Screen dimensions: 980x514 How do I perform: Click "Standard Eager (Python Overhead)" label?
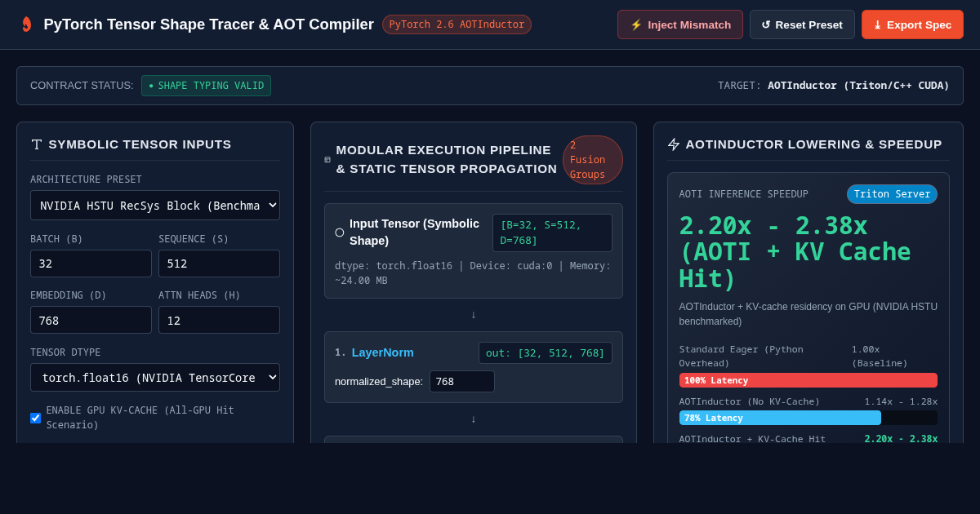[742, 356]
